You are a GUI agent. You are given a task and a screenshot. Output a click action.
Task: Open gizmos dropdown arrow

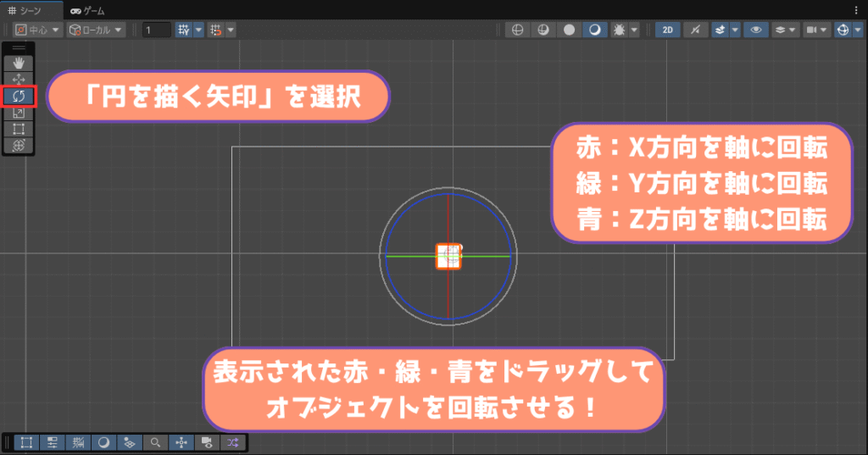point(858,30)
